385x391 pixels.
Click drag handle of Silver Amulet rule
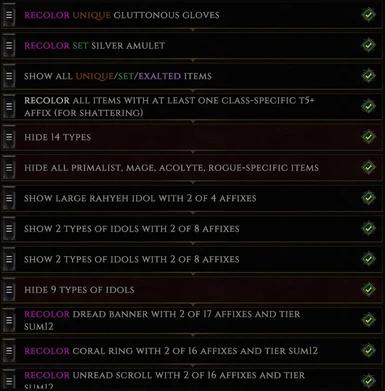(x=9, y=45)
